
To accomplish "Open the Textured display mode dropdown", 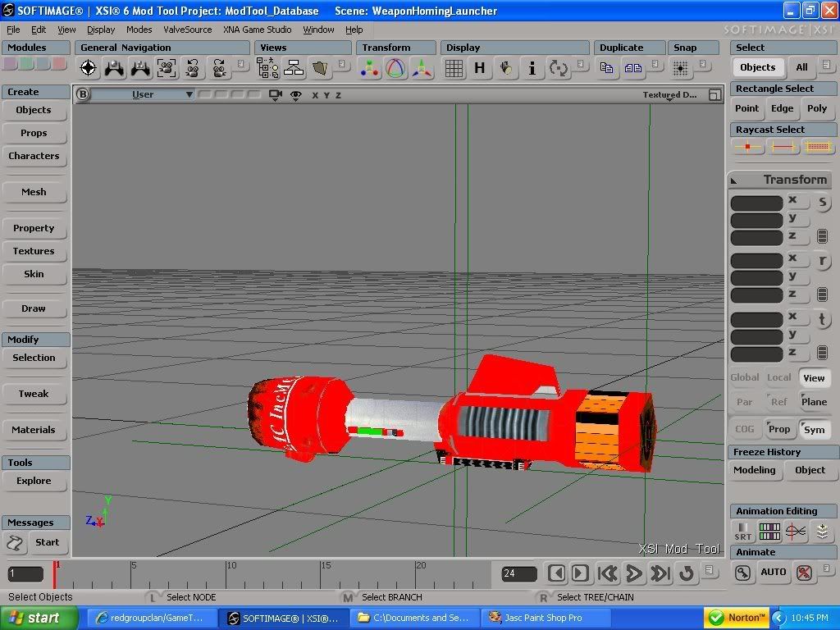I will pyautogui.click(x=669, y=95).
